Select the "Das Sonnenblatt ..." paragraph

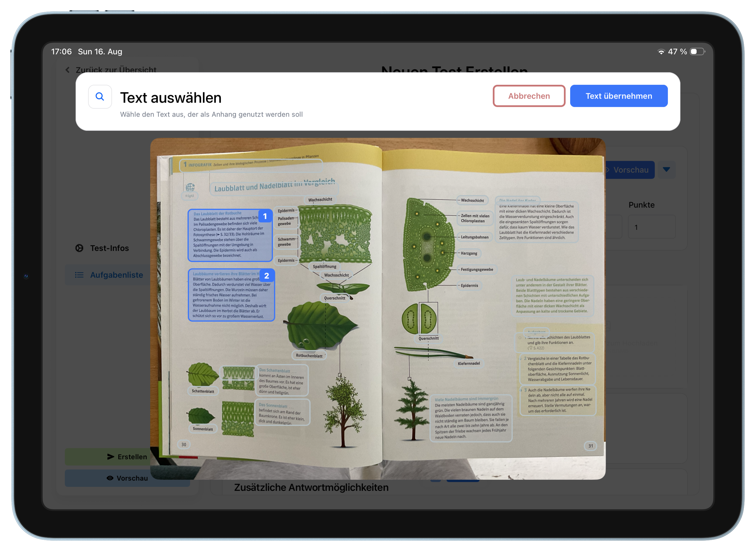tap(282, 413)
